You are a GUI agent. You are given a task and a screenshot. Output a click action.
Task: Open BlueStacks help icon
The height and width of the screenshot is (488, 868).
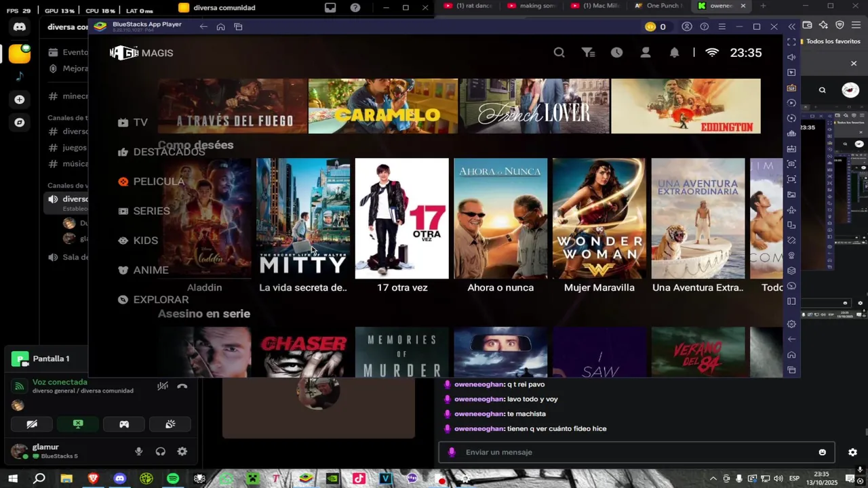pos(705,26)
